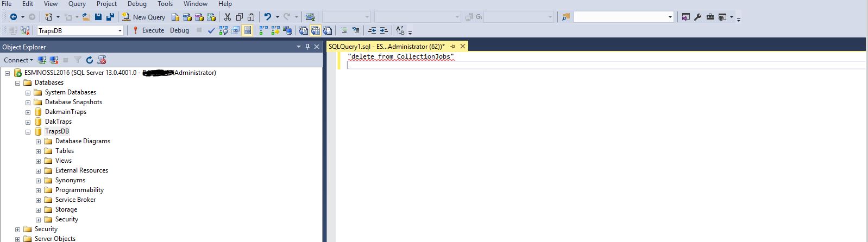Select Results to Grid option
Viewport: 868px width, 242px height.
(315, 30)
